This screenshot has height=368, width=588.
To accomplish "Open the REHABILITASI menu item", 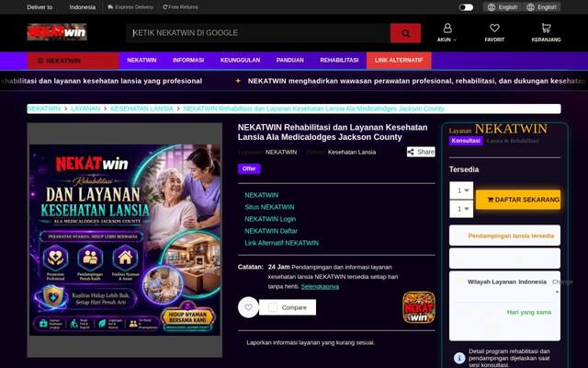I will (x=339, y=60).
